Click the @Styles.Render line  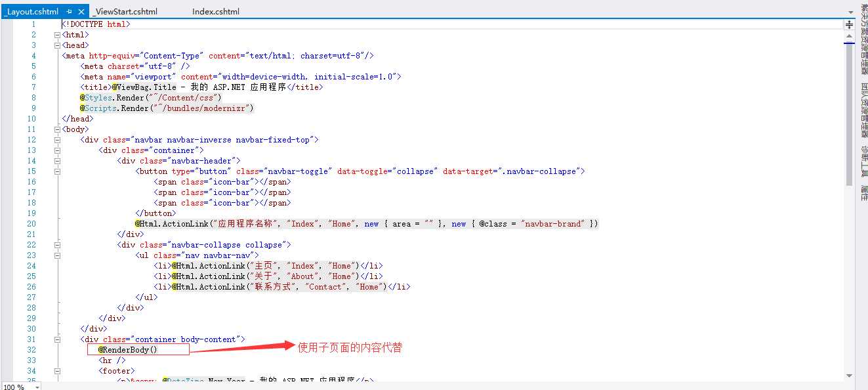[151, 98]
